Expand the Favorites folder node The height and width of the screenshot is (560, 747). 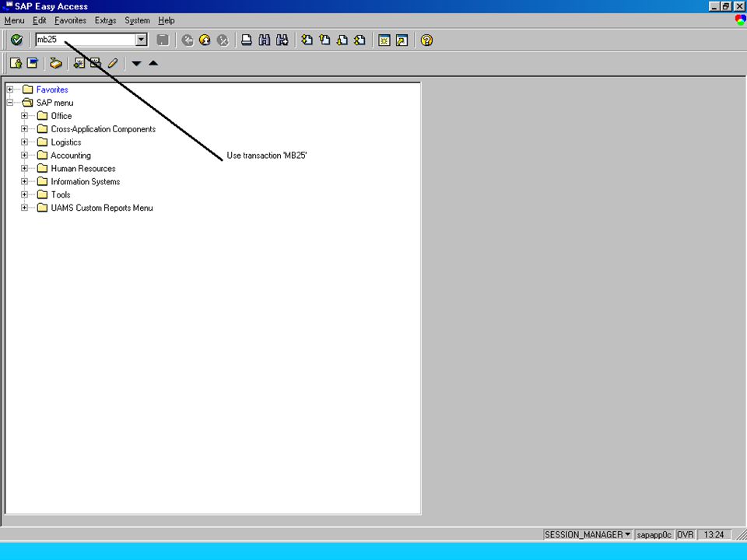click(x=9, y=89)
